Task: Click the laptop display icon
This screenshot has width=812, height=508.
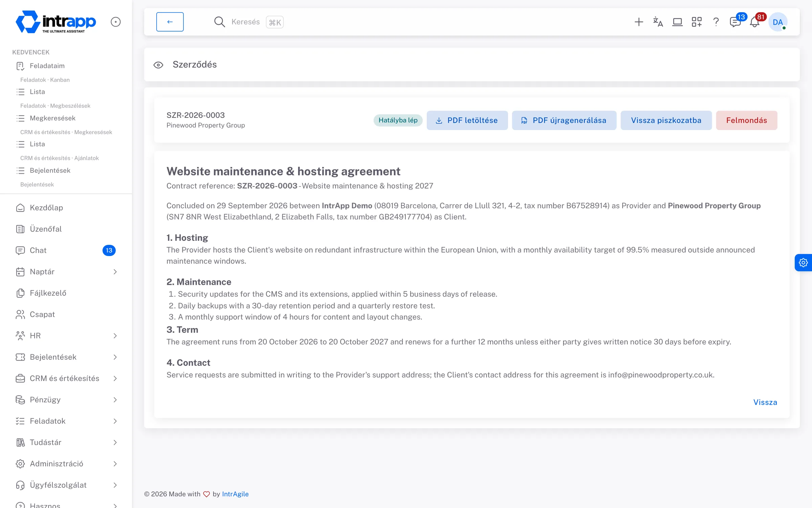Action: [x=677, y=22]
